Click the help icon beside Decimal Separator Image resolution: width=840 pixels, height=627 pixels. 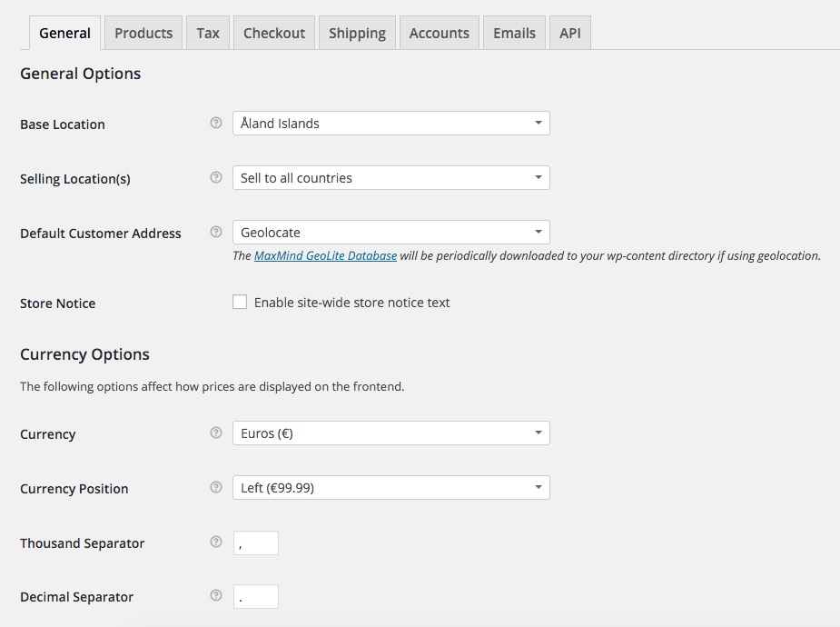[216, 596]
